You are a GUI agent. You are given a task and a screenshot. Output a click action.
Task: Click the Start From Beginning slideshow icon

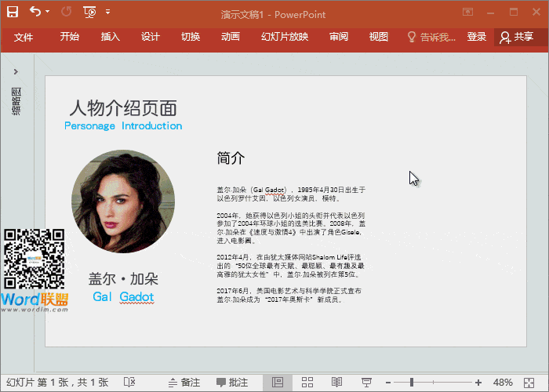89,12
